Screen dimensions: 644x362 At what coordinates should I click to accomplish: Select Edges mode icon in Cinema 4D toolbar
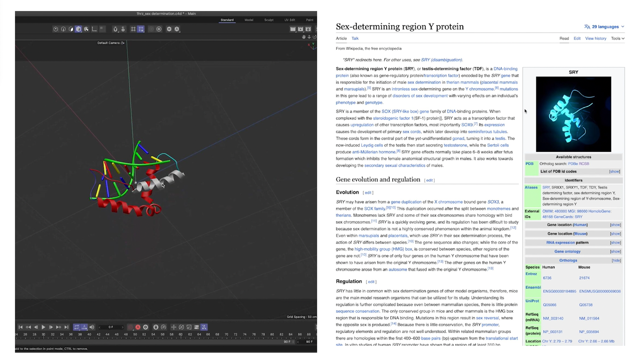[x=63, y=29]
